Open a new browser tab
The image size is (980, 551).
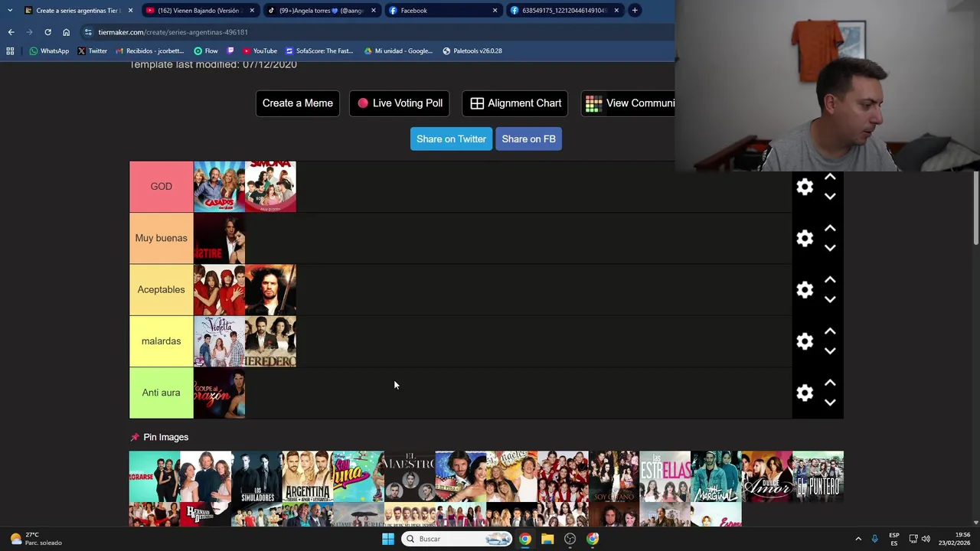tap(635, 11)
